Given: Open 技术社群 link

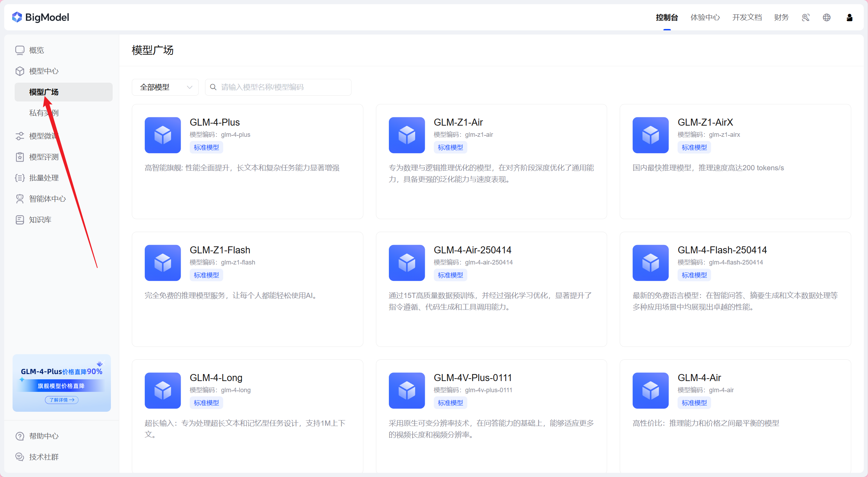Looking at the screenshot, I should [x=44, y=457].
